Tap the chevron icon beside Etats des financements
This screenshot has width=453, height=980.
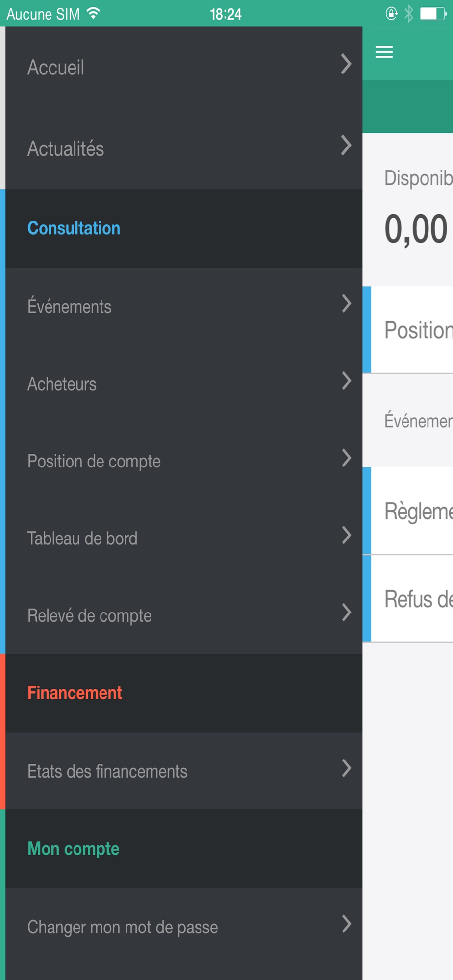click(346, 768)
